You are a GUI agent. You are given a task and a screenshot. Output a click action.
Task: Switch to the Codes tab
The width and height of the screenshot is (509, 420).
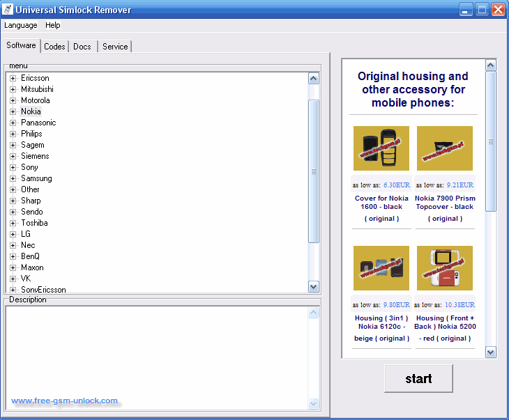(x=54, y=47)
